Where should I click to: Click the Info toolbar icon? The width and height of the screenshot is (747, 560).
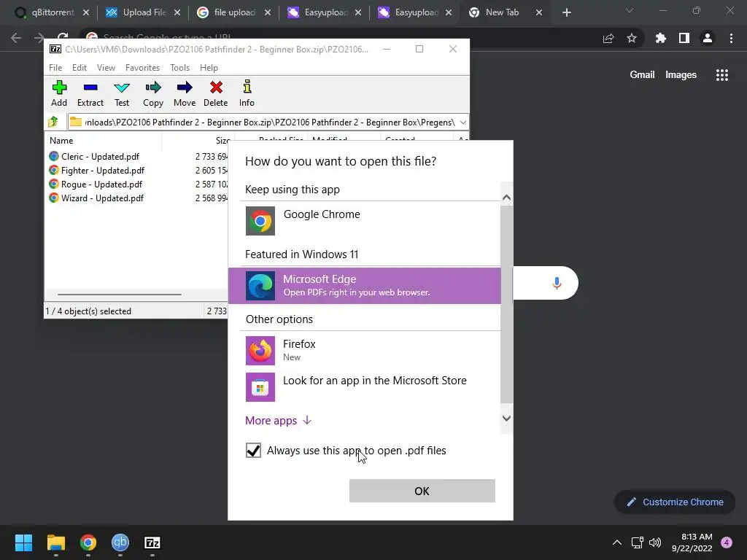[247, 93]
